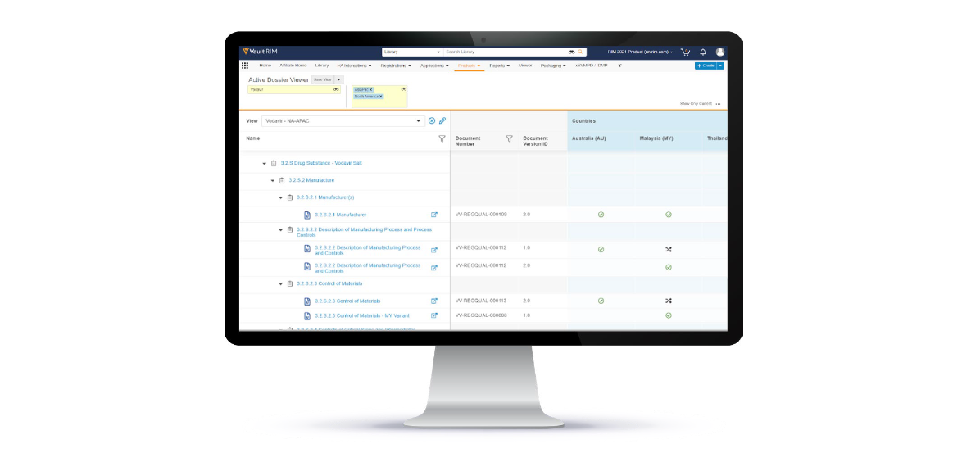Clear the selected view with X icon
The height and width of the screenshot is (462, 980).
[432, 120]
